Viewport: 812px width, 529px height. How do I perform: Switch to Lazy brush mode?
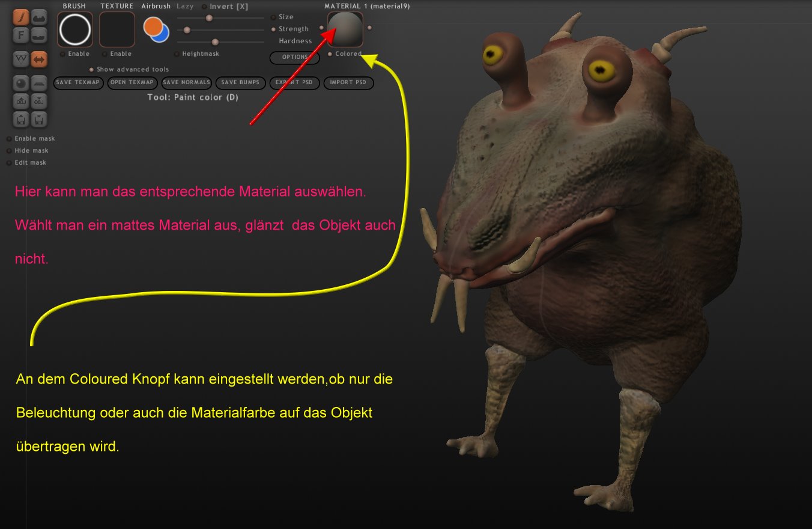click(185, 7)
